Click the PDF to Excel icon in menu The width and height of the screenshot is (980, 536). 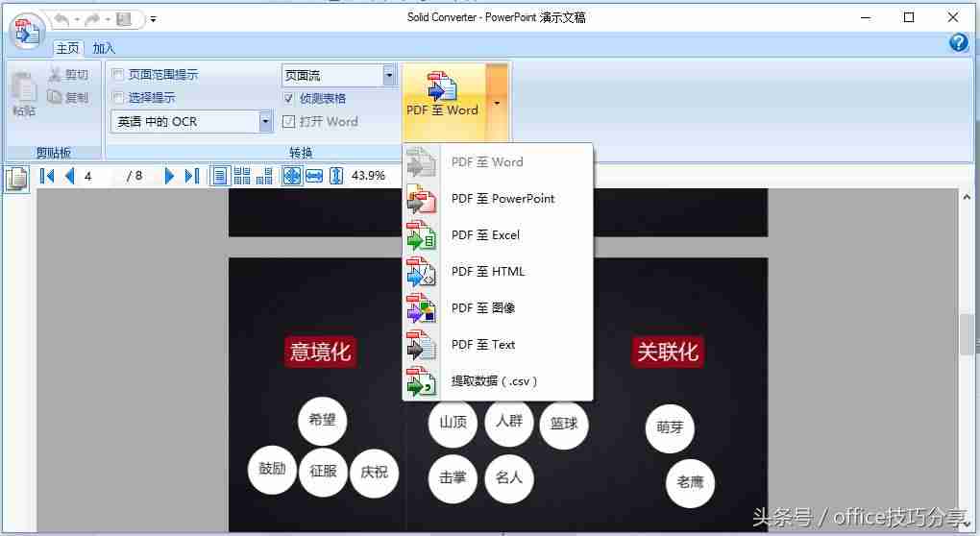pos(421,235)
